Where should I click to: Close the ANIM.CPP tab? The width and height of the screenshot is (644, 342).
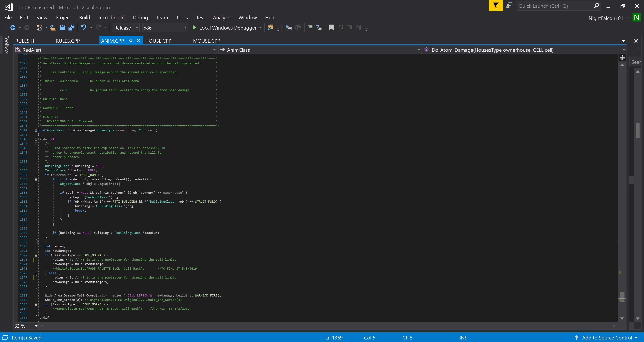point(138,41)
